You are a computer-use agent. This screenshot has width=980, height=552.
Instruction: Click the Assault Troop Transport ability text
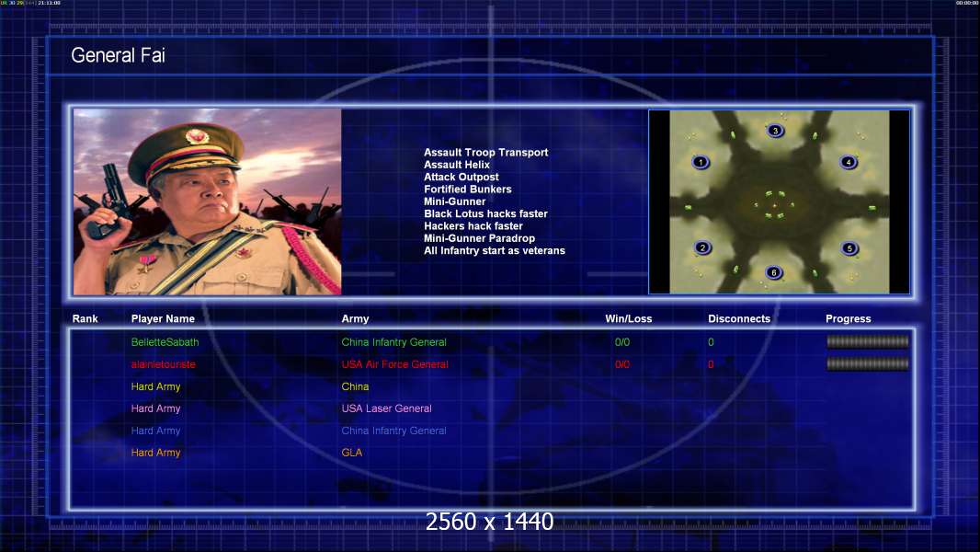[485, 153]
